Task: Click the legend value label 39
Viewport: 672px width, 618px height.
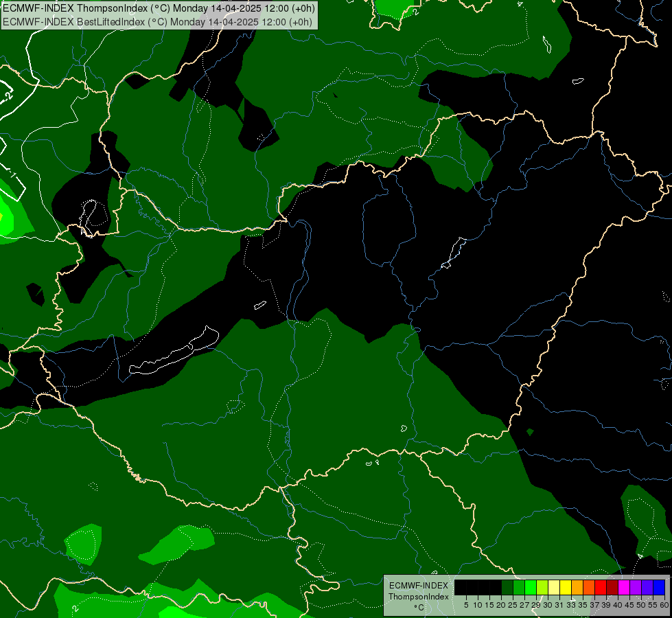Action: click(x=606, y=605)
